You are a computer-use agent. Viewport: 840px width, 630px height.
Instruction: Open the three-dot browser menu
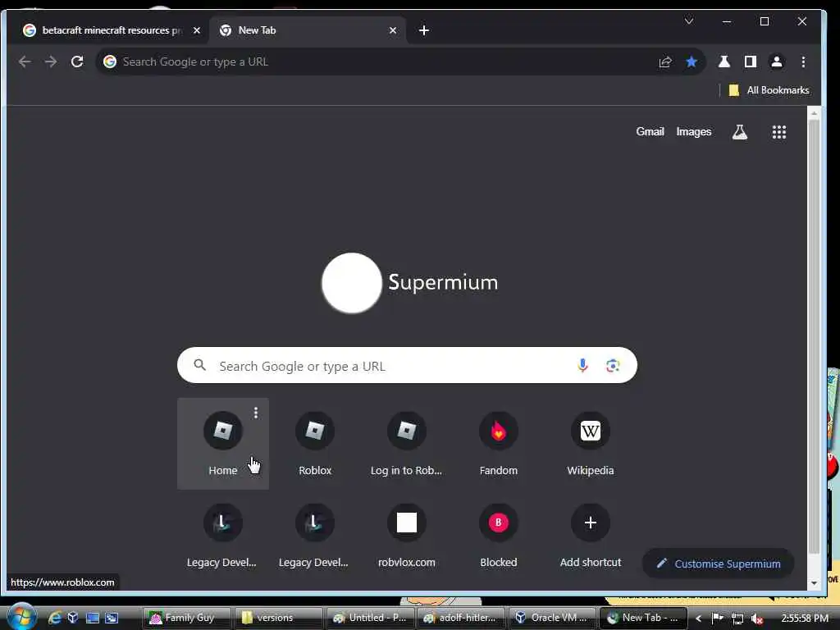pos(803,62)
